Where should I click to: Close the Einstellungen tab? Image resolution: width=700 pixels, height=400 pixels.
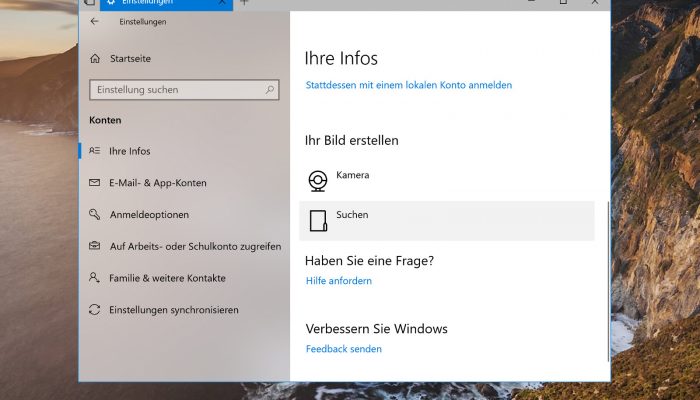[x=222, y=3]
